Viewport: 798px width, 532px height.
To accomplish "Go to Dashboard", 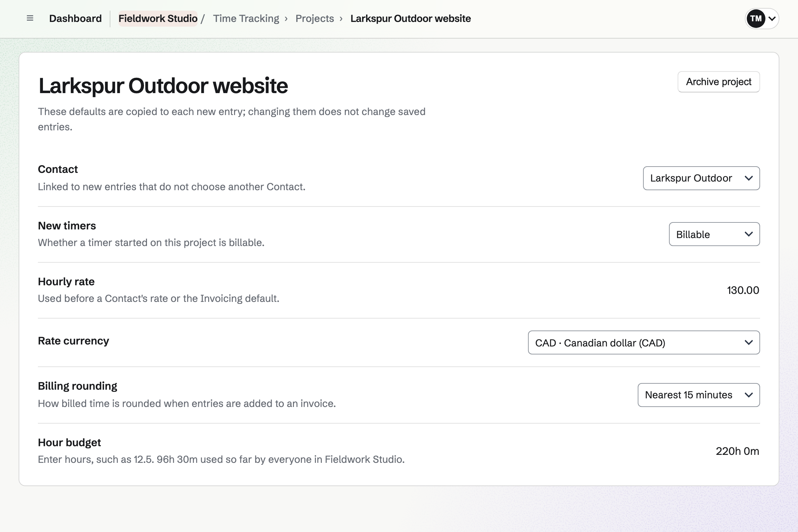I will (x=75, y=18).
